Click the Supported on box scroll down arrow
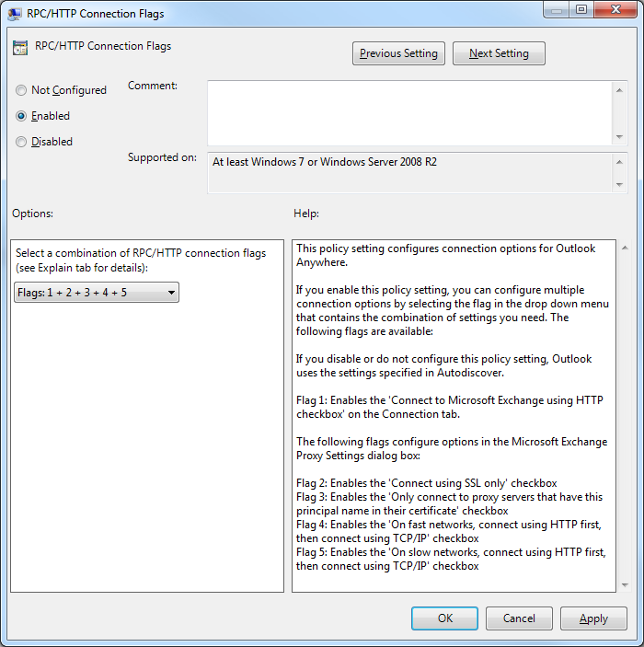The image size is (644, 647). [619, 185]
